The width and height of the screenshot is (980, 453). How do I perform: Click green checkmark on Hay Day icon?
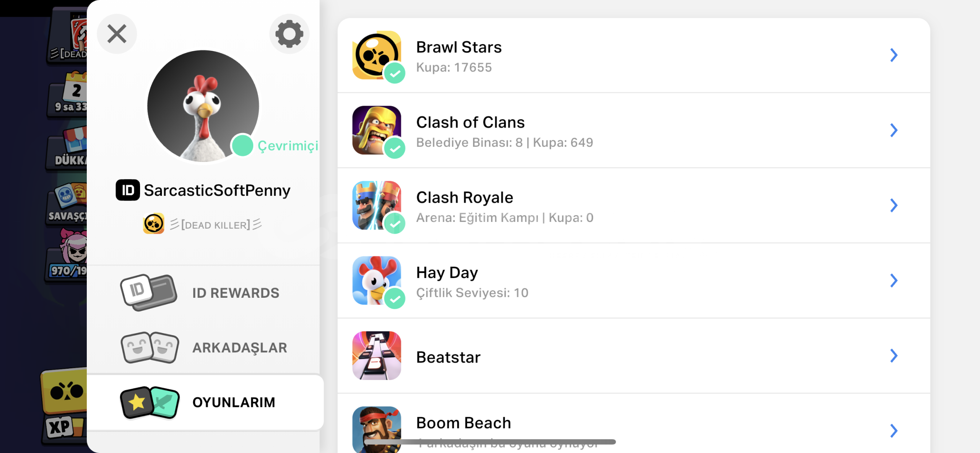pos(395,298)
